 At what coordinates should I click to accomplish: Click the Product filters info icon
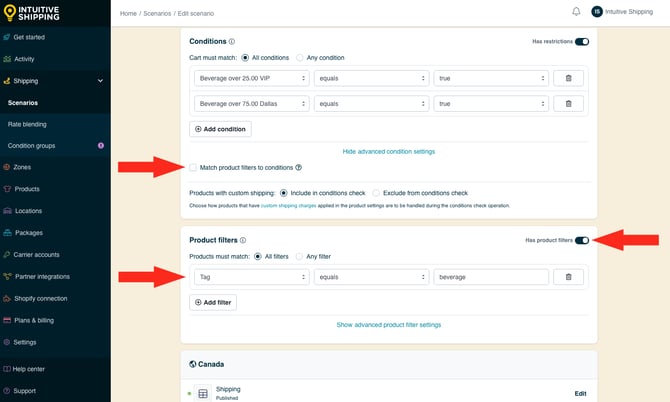click(x=243, y=240)
